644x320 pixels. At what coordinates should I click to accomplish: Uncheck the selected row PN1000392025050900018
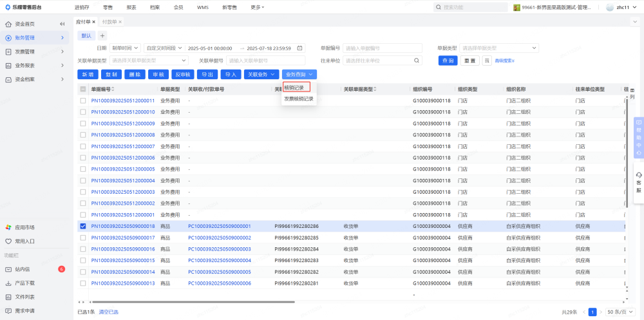tap(82, 226)
